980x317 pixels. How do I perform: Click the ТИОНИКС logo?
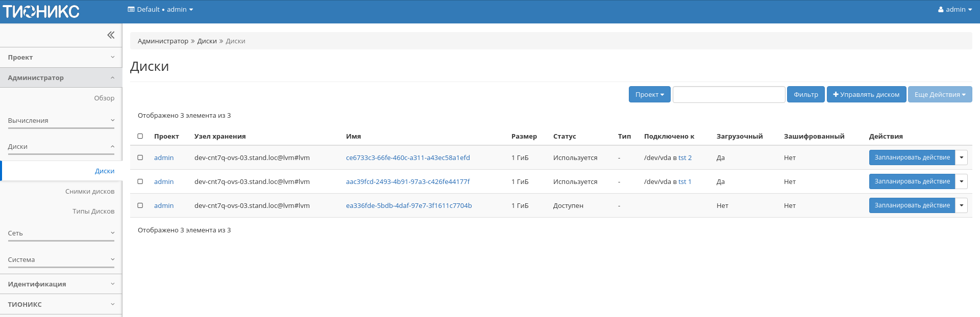point(41,11)
